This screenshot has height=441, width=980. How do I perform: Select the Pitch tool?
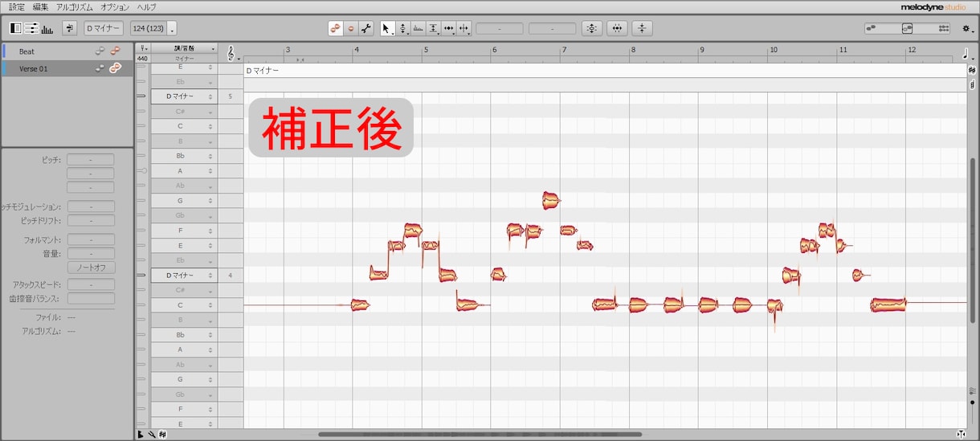402,28
